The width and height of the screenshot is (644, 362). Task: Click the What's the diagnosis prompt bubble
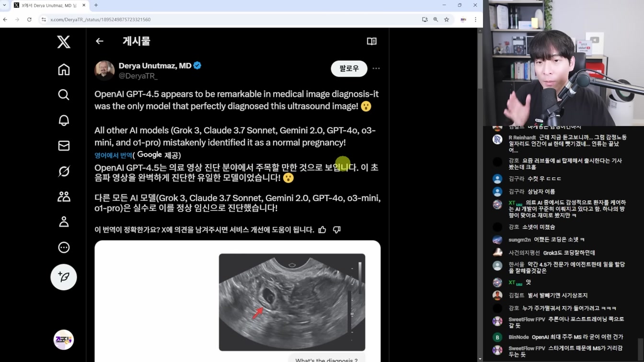point(326,359)
